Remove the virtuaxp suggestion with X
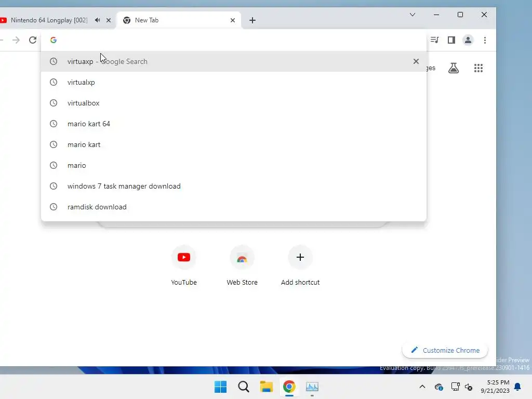532x399 pixels. pos(416,61)
